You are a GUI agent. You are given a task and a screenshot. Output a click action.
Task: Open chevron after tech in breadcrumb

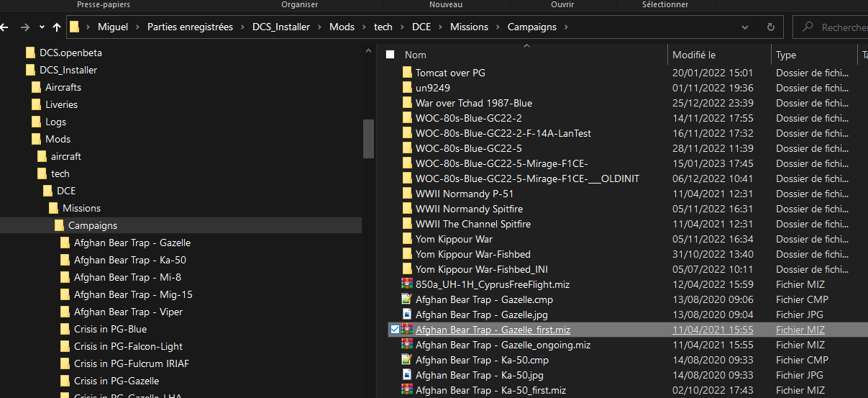pyautogui.click(x=402, y=27)
